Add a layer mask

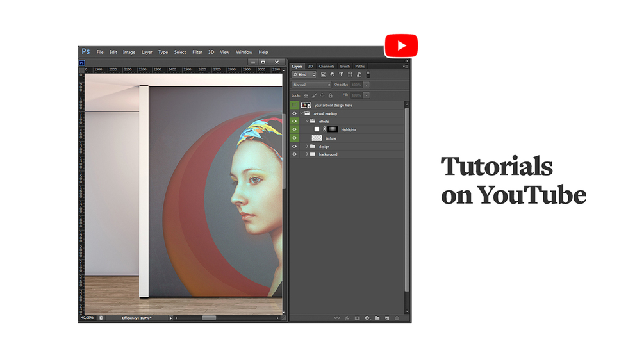(x=358, y=318)
